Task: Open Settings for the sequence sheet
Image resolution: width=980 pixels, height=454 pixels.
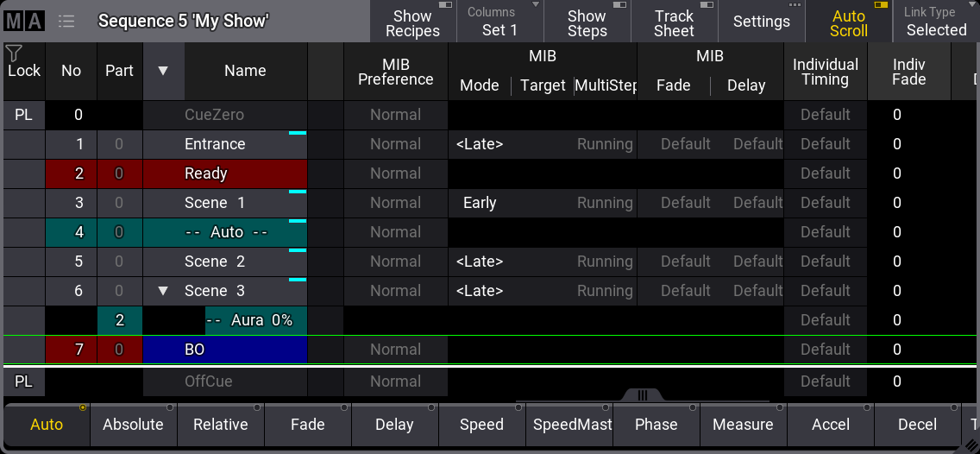Action: [761, 22]
